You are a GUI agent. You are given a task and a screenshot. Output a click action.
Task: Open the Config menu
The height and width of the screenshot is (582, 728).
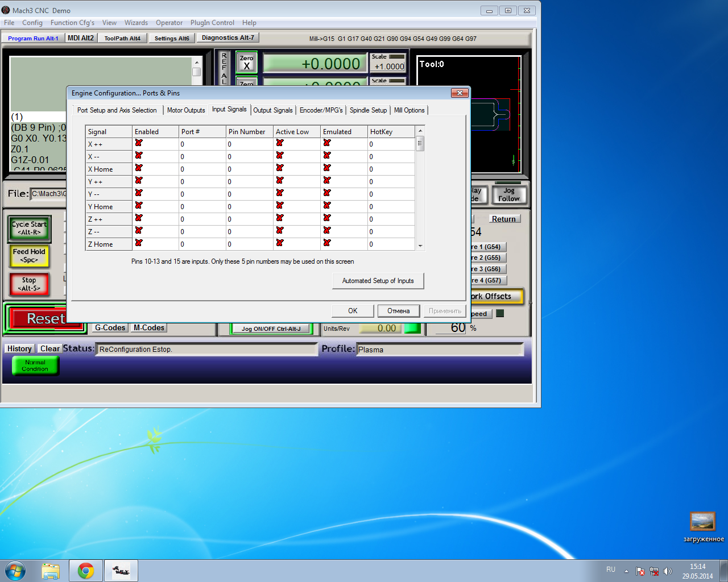point(32,23)
